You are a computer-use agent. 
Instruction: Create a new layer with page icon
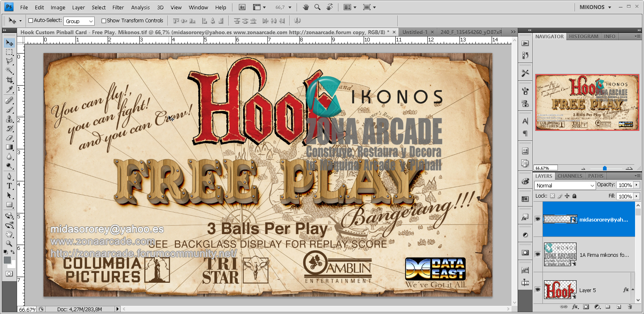click(x=619, y=307)
